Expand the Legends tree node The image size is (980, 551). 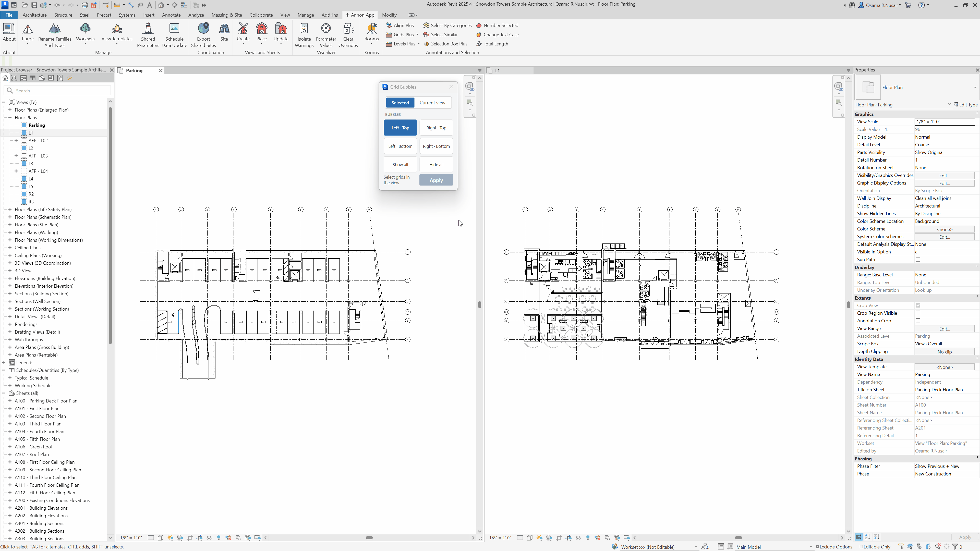(x=4, y=363)
